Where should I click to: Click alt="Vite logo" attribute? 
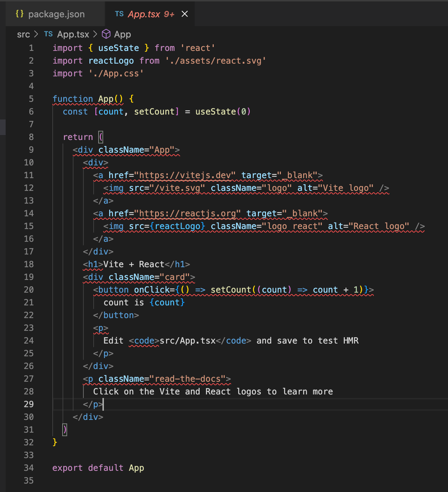click(336, 188)
